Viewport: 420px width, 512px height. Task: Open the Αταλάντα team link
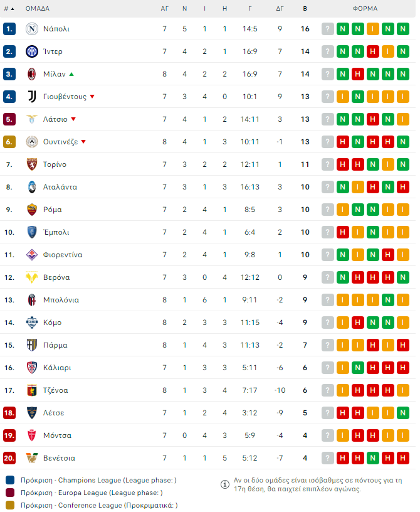(x=60, y=187)
